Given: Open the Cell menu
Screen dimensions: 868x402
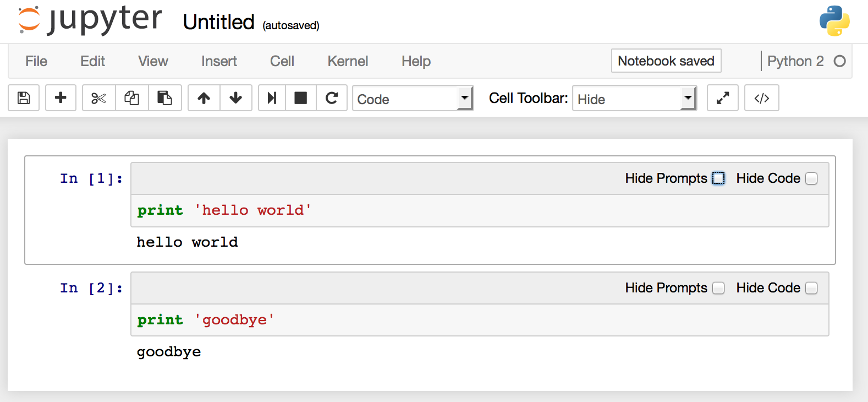Looking at the screenshot, I should pyautogui.click(x=282, y=61).
